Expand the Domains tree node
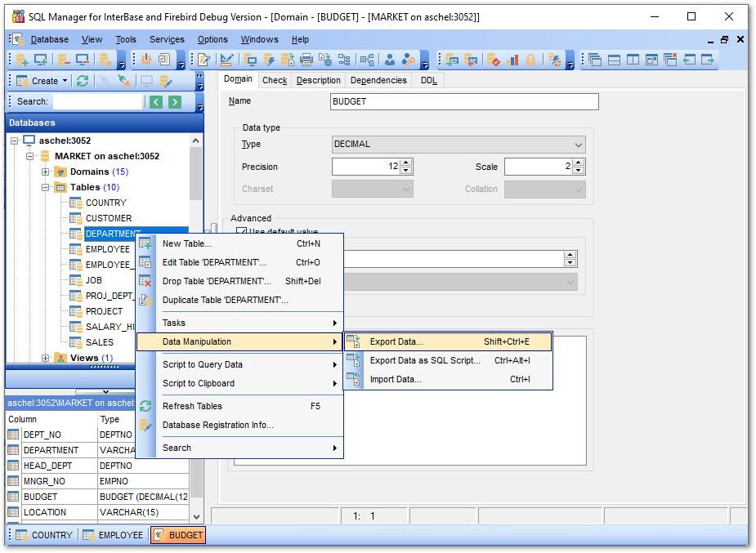The width and height of the screenshot is (756, 553). click(x=46, y=172)
